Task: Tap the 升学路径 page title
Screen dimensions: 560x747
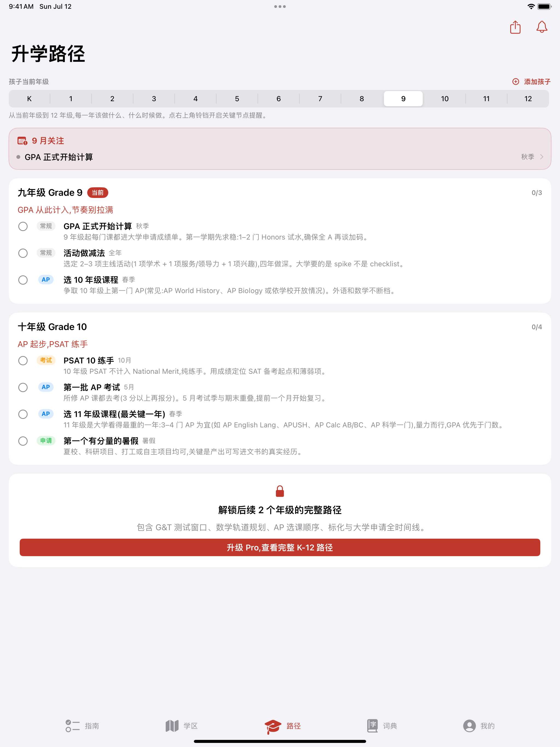Action: coord(48,53)
